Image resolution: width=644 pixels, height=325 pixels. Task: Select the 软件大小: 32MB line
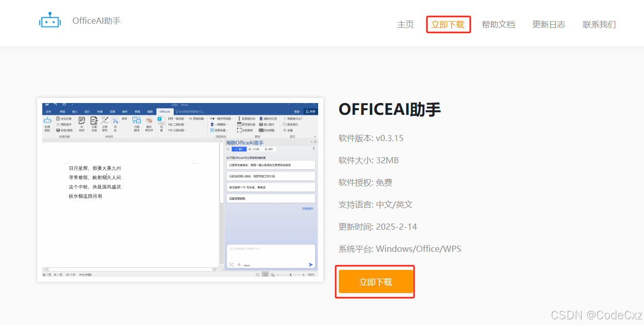coord(368,160)
